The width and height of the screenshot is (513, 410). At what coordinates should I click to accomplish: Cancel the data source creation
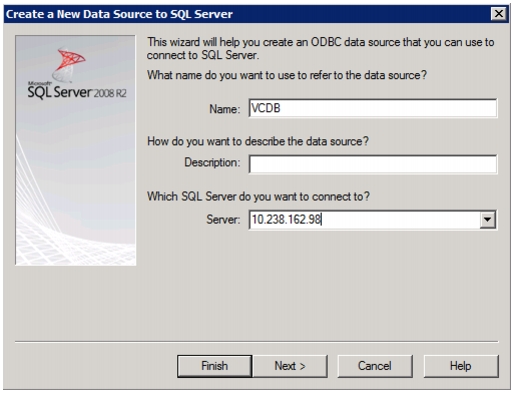375,366
